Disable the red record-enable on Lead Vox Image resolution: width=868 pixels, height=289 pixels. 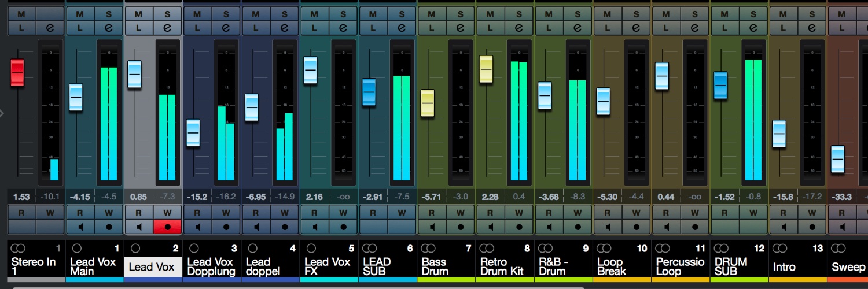(x=167, y=227)
